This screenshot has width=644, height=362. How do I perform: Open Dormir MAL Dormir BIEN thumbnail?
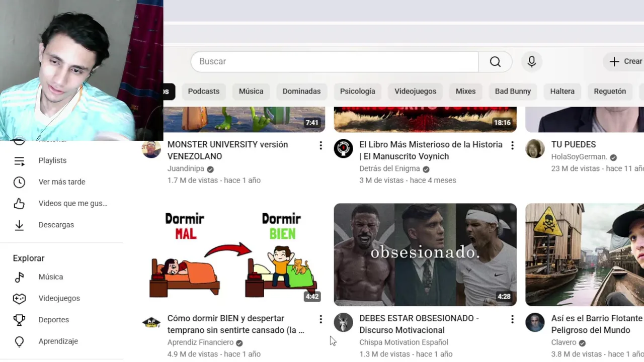(233, 254)
